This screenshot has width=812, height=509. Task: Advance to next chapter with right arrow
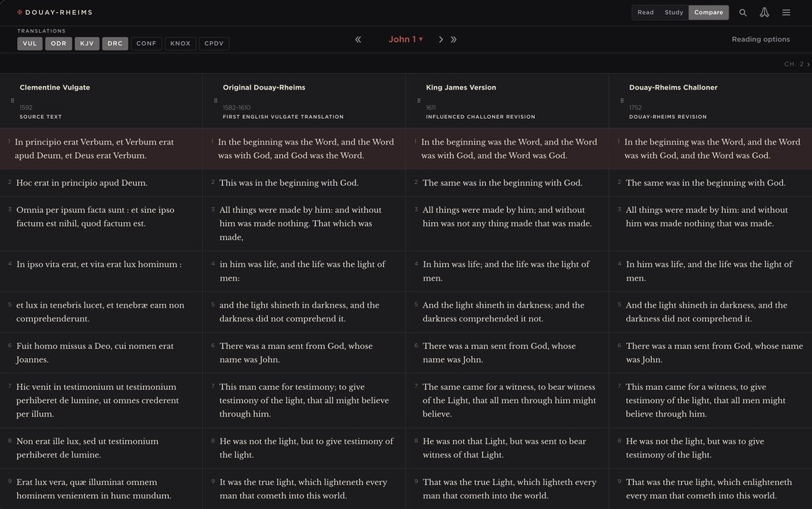(x=440, y=39)
